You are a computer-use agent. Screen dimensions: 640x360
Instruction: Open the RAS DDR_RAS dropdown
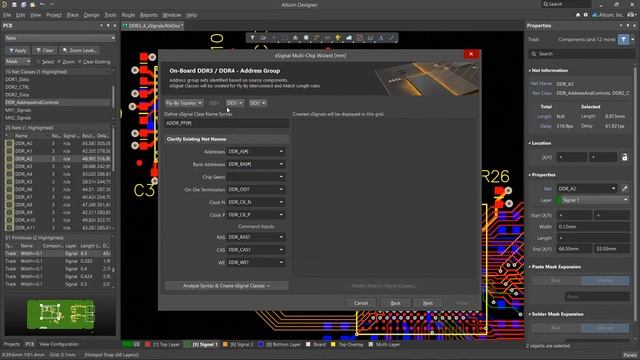pos(256,237)
